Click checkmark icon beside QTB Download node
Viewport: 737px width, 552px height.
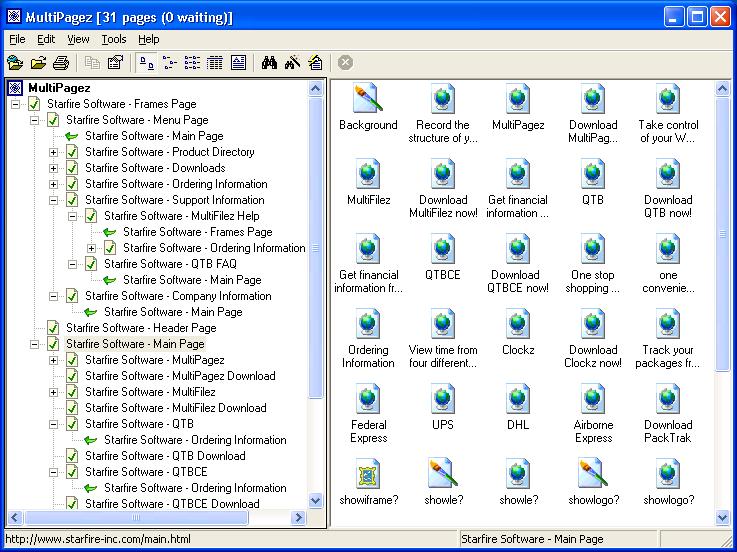coord(72,456)
